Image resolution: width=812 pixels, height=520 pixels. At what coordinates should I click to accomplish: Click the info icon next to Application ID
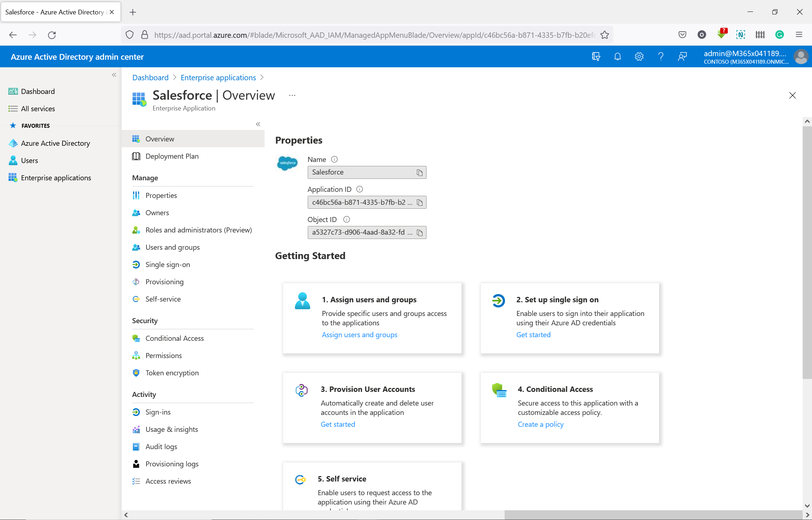tap(360, 189)
